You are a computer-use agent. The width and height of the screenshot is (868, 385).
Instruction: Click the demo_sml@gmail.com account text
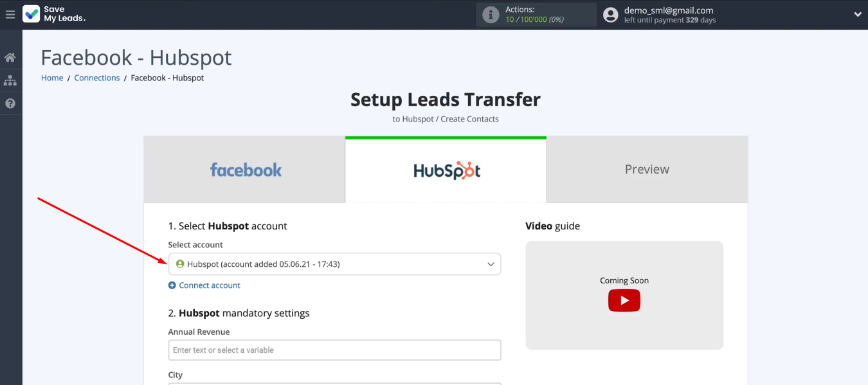pyautogui.click(x=669, y=10)
